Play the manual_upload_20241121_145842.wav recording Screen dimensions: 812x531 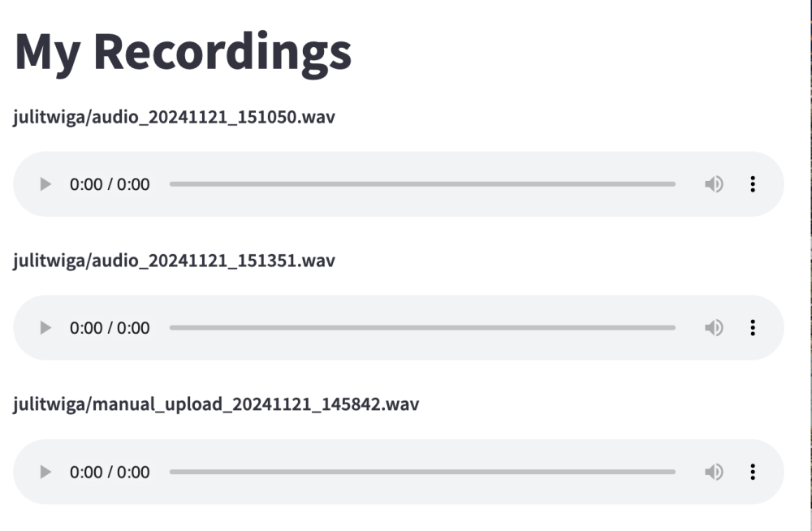click(45, 472)
